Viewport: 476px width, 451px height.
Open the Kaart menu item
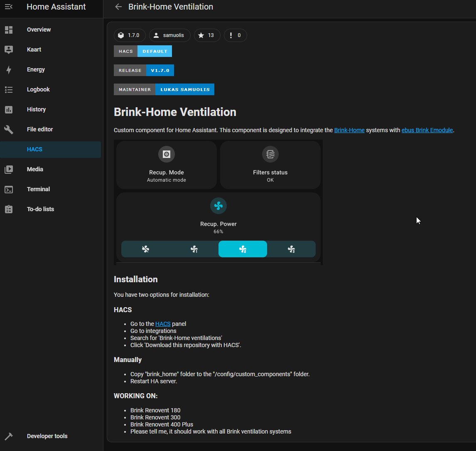click(50, 49)
